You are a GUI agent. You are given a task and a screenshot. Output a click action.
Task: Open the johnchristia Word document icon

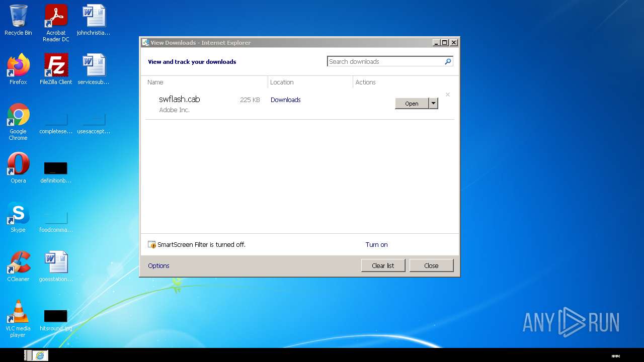[94, 20]
